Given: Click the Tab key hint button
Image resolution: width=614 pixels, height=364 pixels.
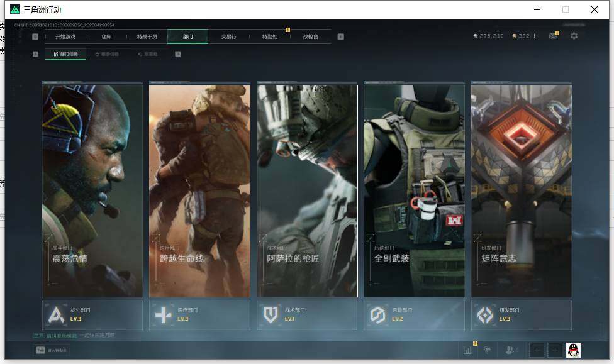Looking at the screenshot, I should coord(52,350).
